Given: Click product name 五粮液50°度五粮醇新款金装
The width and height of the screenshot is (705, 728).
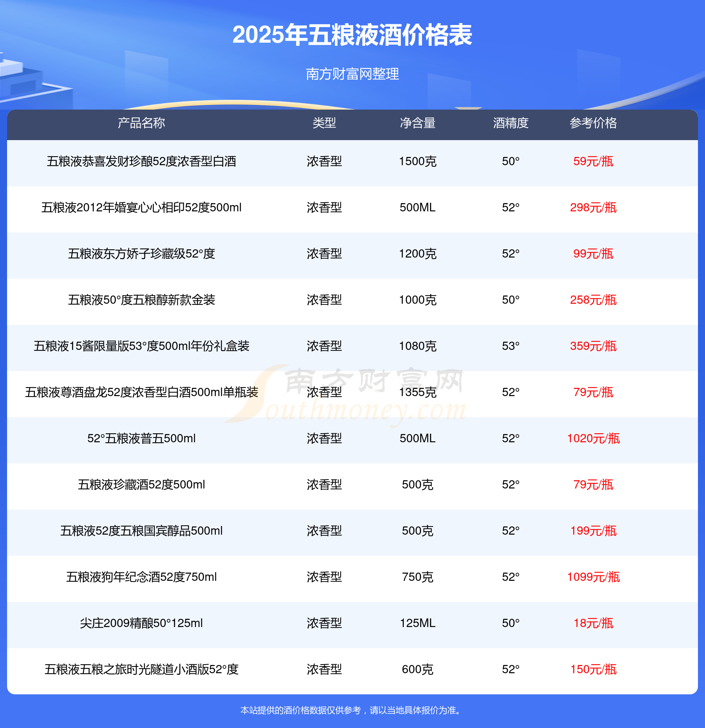Looking at the screenshot, I should (x=141, y=300).
